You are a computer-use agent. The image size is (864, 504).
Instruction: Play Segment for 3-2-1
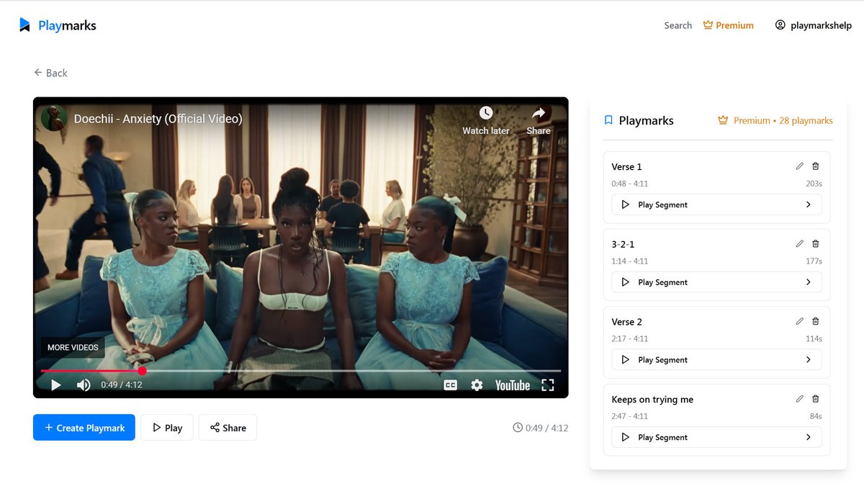click(716, 282)
